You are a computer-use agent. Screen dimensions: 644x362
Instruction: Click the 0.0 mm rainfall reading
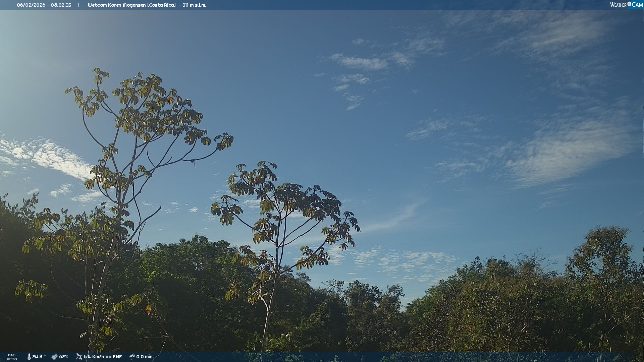click(x=144, y=357)
